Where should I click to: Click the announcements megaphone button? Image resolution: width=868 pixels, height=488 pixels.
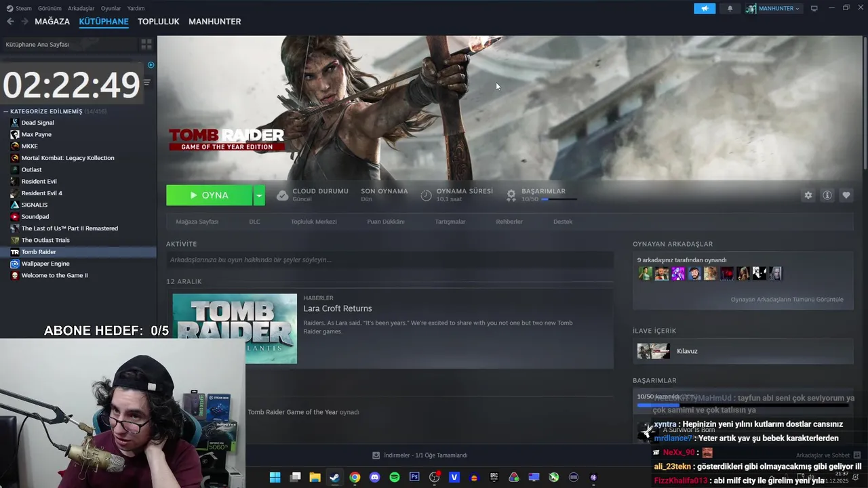click(705, 8)
